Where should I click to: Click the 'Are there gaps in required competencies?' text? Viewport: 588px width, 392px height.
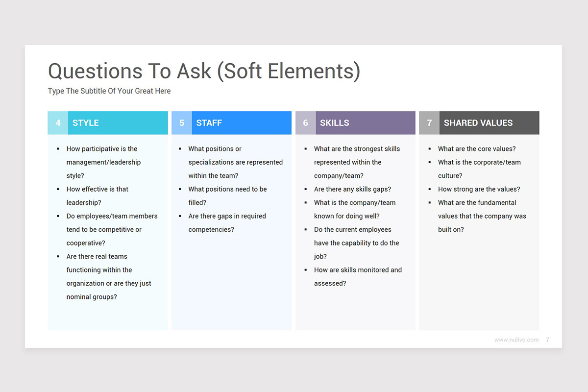[227, 223]
